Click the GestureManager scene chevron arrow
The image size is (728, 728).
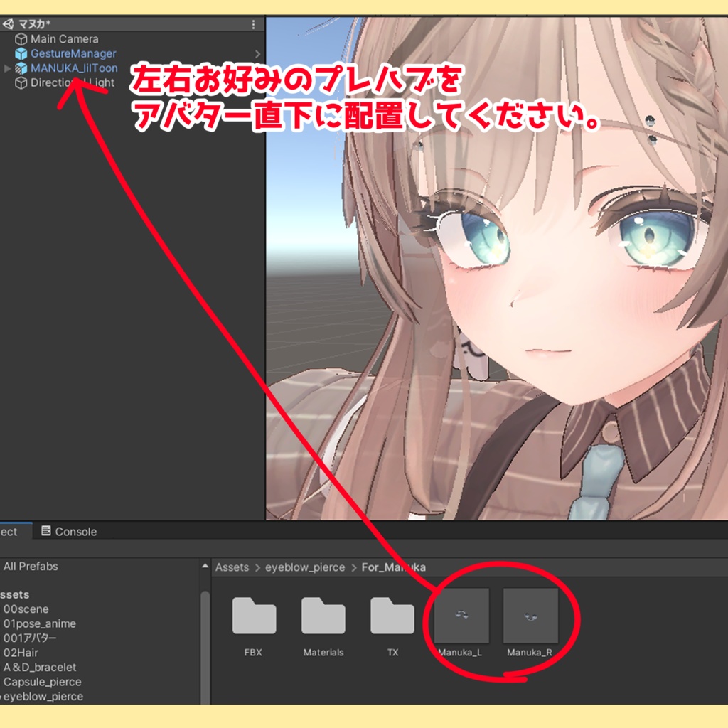pos(257,53)
